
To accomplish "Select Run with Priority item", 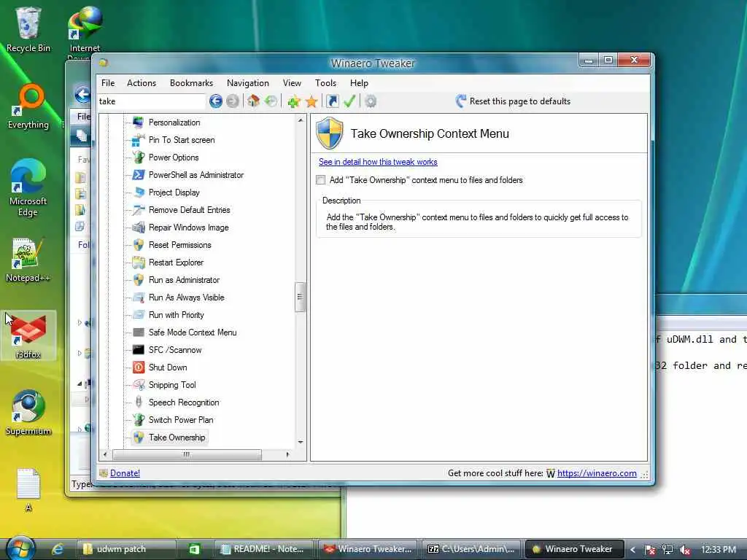I will pos(176,315).
